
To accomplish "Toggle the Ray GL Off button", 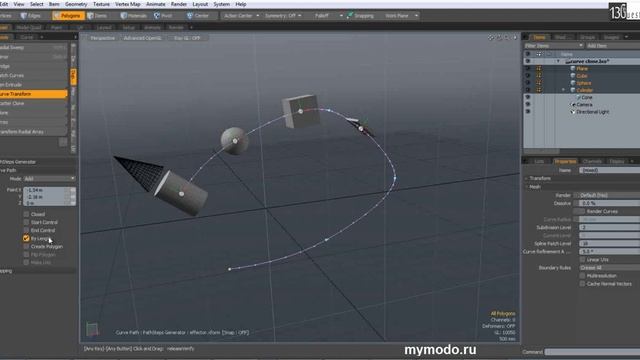I will coord(187,38).
